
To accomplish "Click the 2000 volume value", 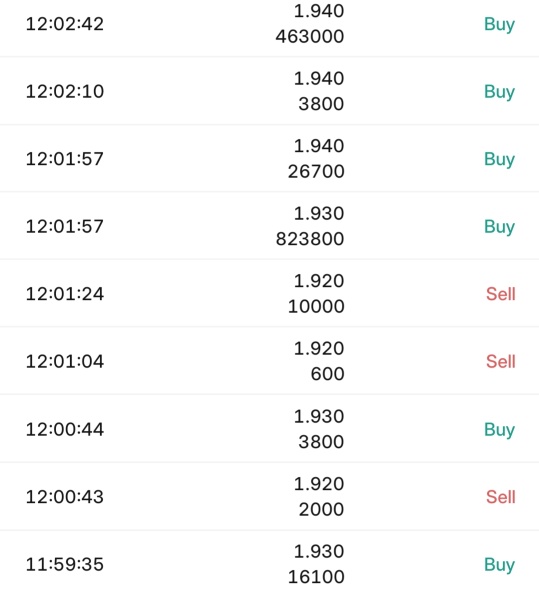I will (x=321, y=509).
